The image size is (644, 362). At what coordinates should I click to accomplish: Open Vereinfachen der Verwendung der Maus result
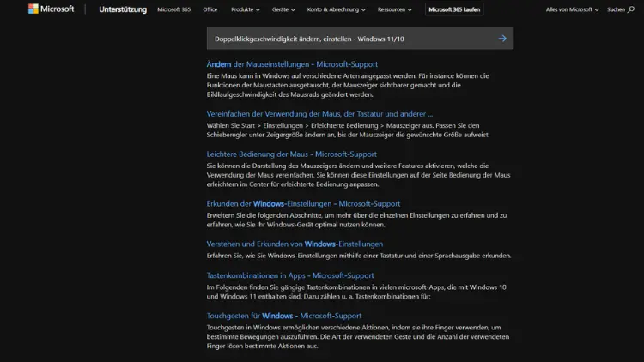319,114
